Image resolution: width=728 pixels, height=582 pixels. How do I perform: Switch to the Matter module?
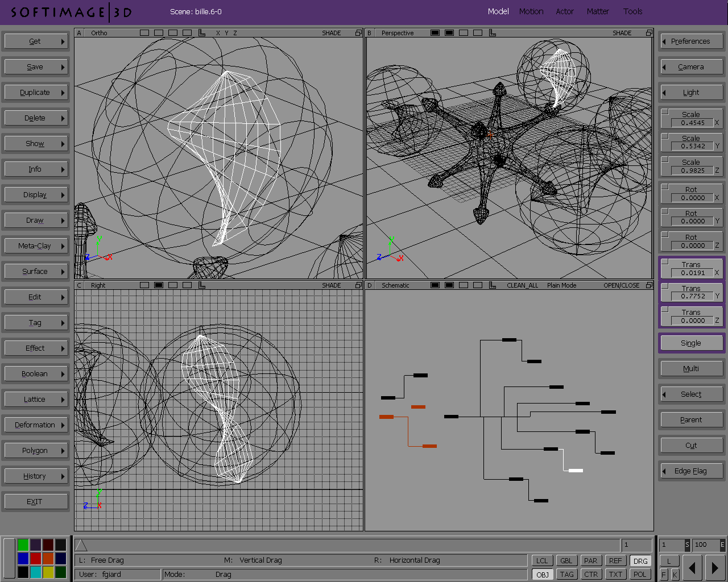click(598, 11)
